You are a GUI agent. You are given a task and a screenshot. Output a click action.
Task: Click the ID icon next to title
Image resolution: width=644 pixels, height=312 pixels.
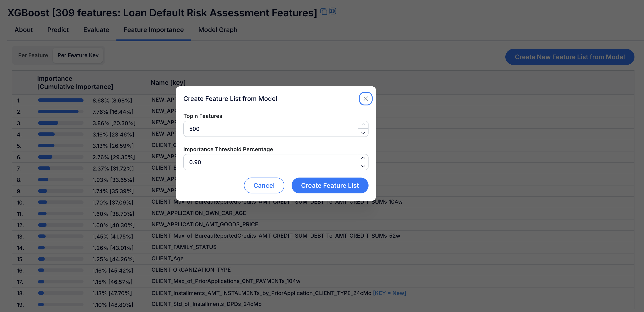(333, 11)
